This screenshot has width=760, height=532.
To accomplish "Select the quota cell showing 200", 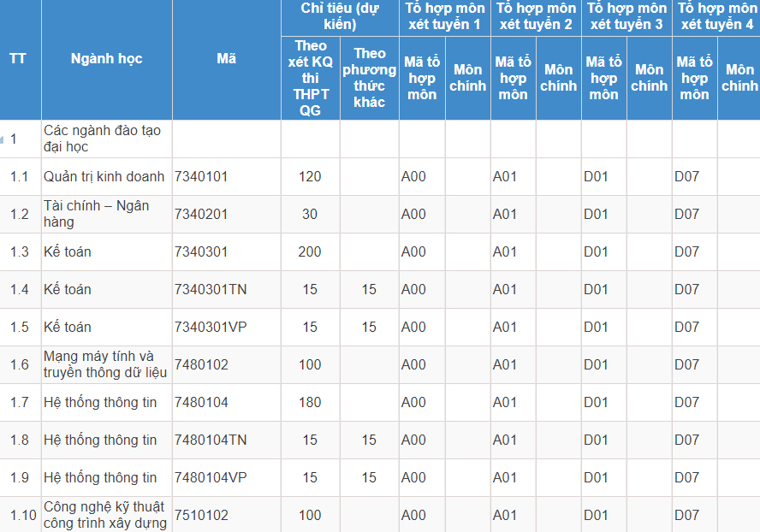I will [310, 251].
